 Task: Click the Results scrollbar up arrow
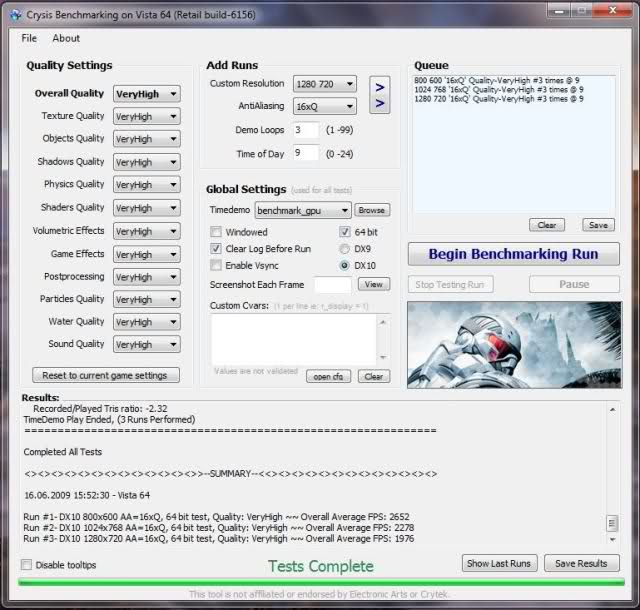[612, 410]
